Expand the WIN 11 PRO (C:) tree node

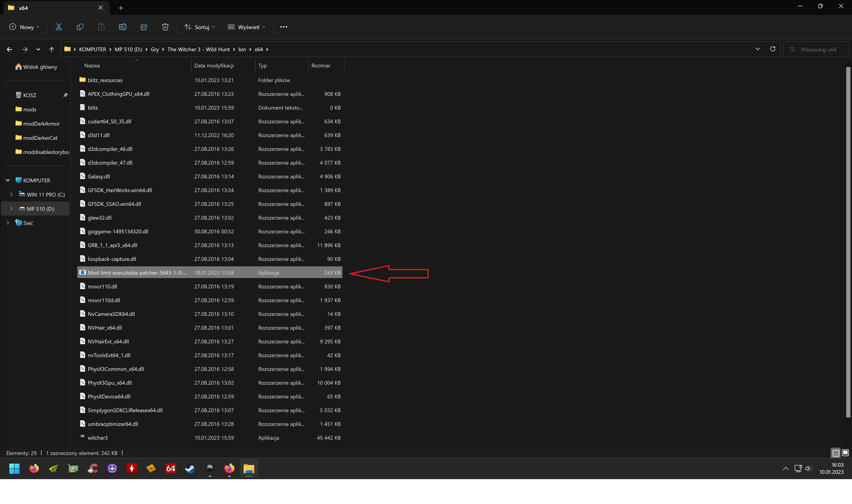12,194
